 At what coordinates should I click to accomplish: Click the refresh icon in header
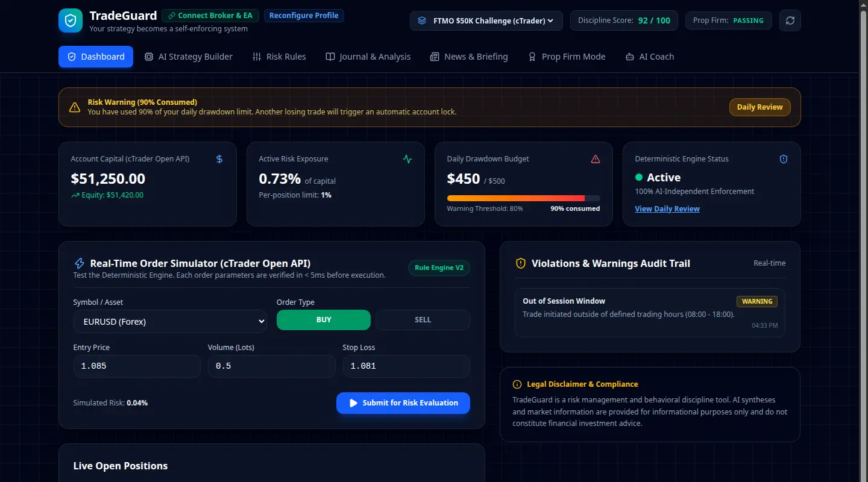790,20
